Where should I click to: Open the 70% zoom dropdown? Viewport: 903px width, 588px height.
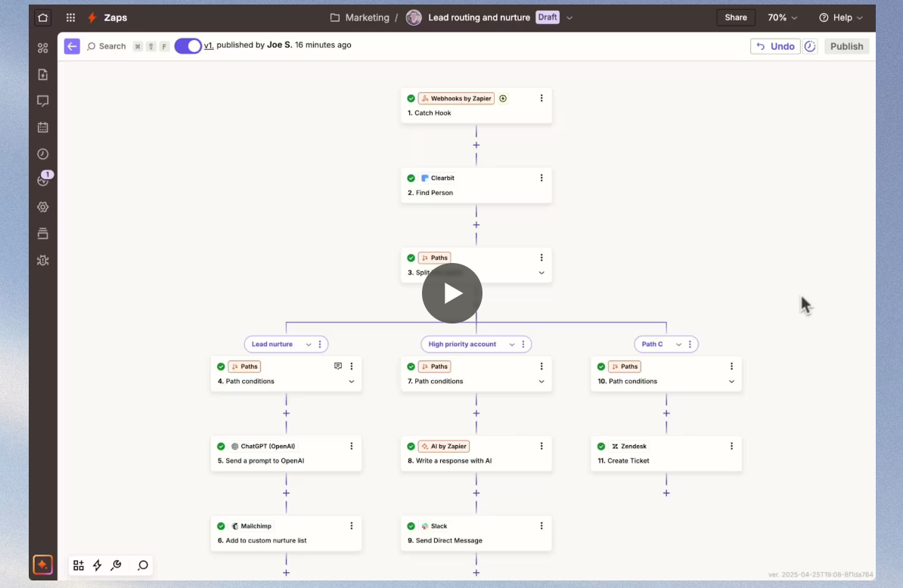point(782,17)
